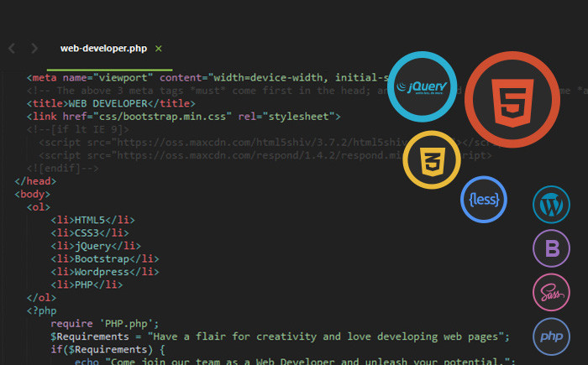Close the web-developer.php tab
Viewport: 588px width, 365px height.
[x=158, y=49]
